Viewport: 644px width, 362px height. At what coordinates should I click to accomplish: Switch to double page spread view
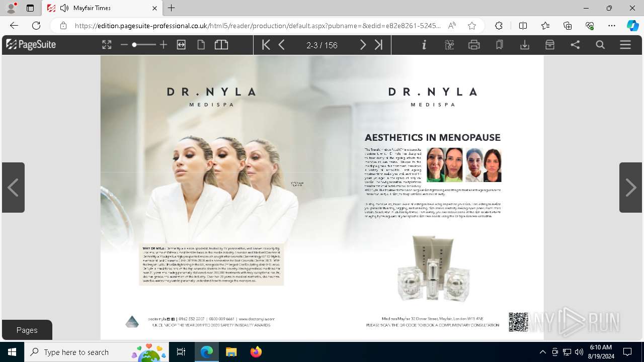pos(221,45)
